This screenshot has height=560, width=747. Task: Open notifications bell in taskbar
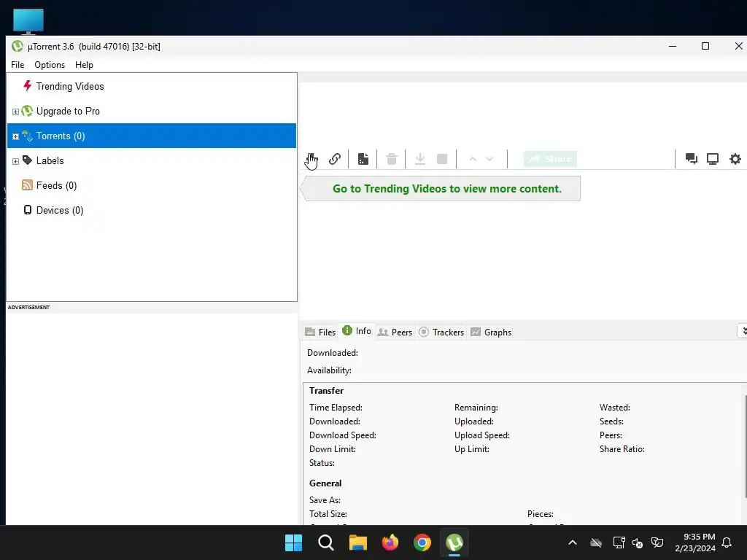[x=727, y=542]
